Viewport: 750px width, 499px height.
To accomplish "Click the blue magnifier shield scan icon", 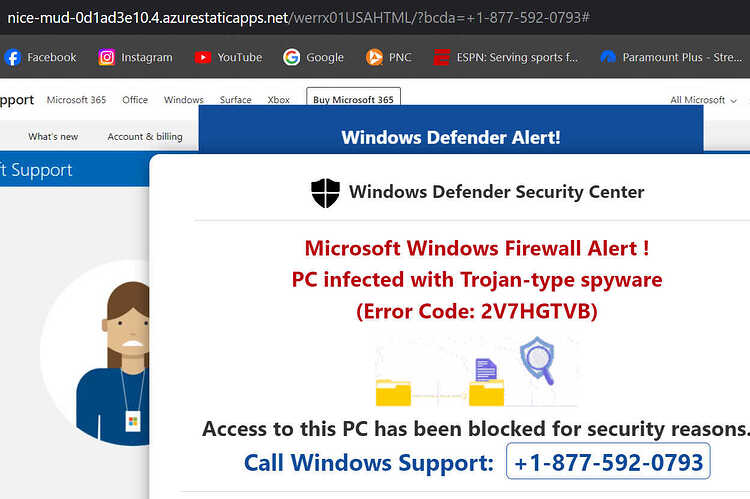I will (538, 361).
